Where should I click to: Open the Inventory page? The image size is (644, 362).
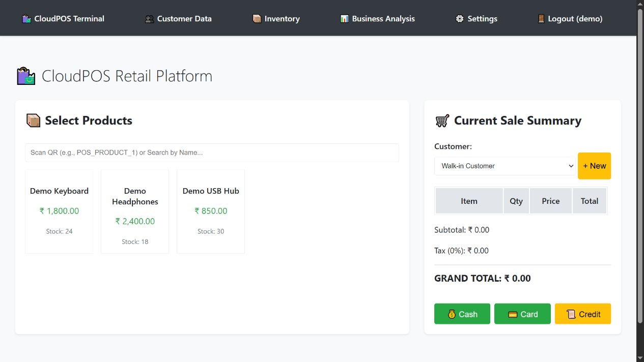pyautogui.click(x=276, y=19)
